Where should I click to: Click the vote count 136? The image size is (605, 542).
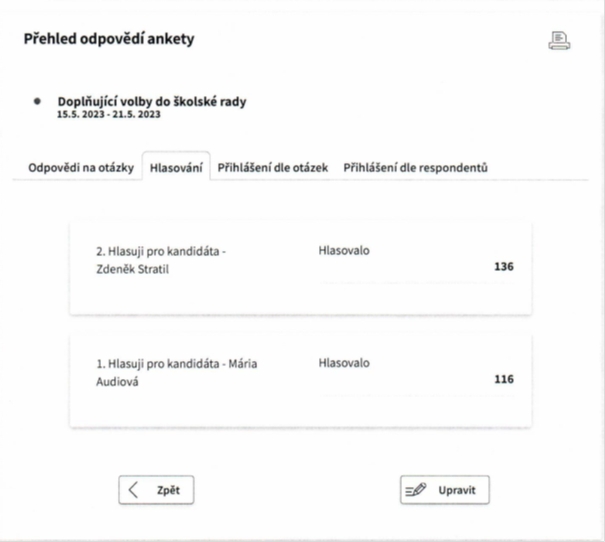(504, 267)
